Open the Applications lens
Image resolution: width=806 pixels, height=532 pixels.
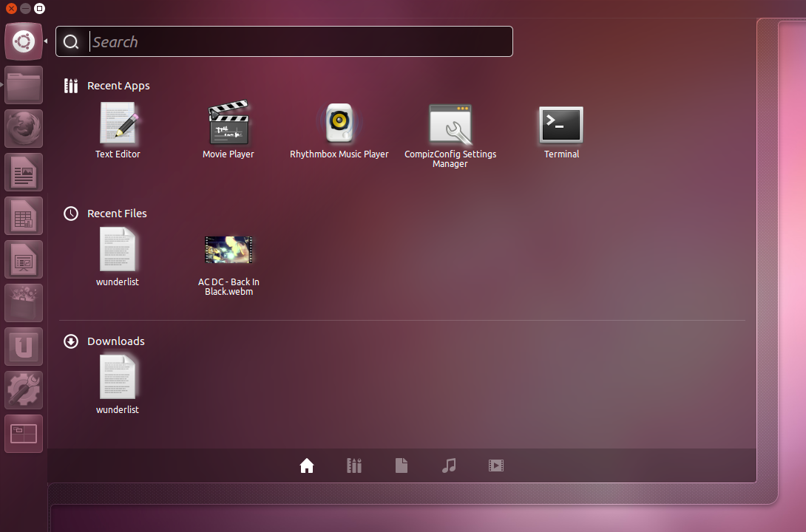(x=354, y=465)
